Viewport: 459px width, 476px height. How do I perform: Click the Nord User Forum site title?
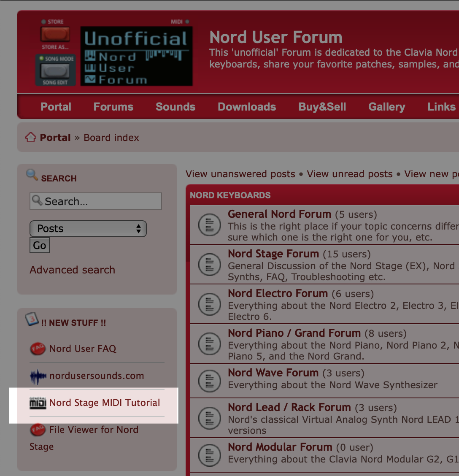click(x=276, y=37)
